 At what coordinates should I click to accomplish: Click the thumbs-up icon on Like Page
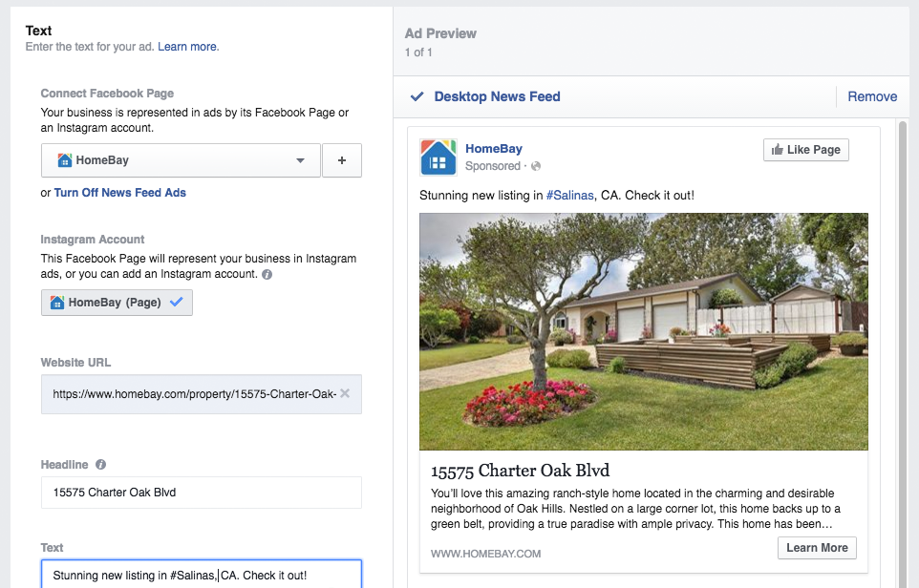click(x=778, y=150)
